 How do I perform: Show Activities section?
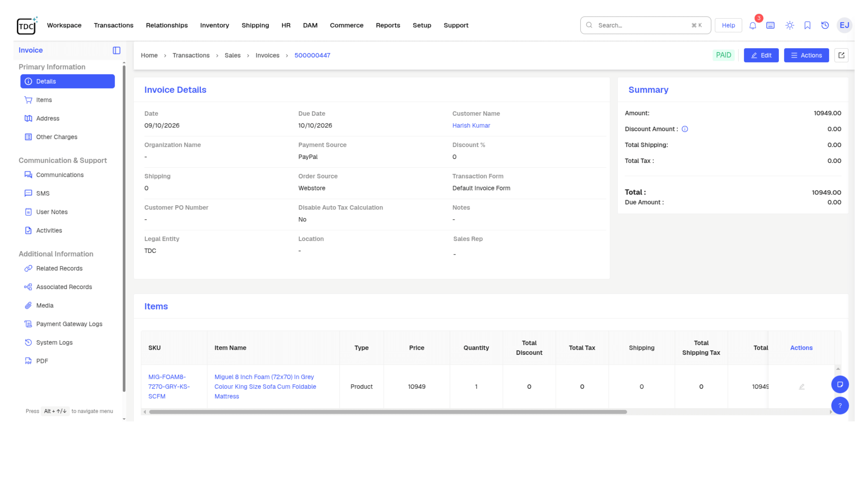[67, 230]
